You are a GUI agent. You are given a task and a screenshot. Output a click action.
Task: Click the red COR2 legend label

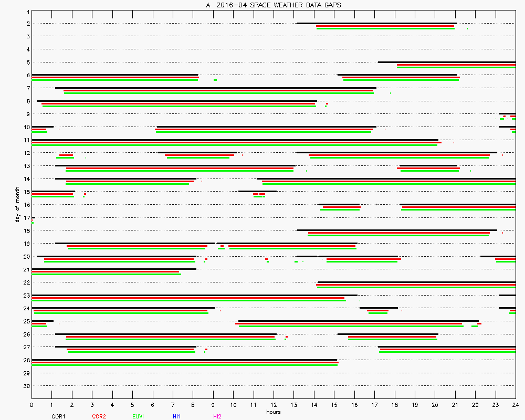point(99,416)
